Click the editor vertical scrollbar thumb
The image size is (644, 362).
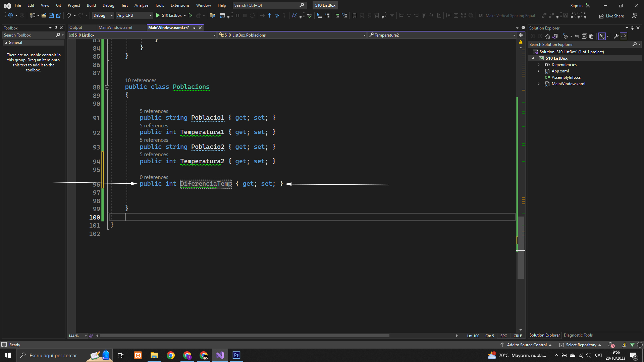[x=521, y=248]
